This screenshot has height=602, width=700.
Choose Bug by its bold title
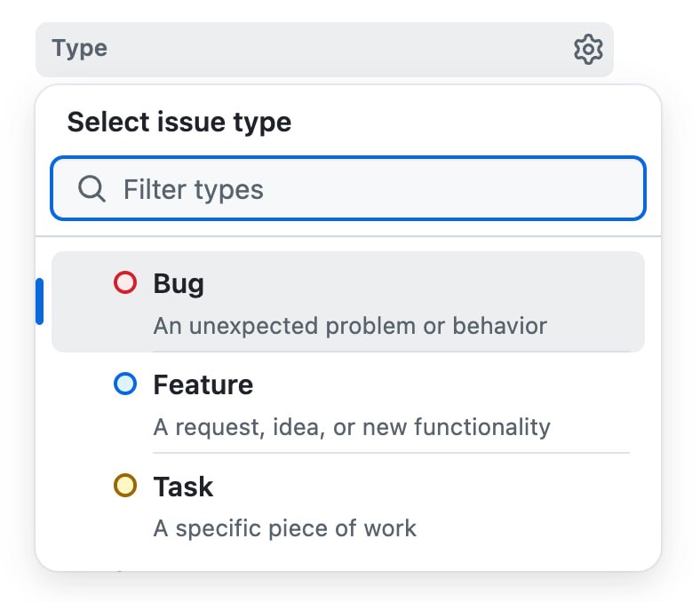(179, 284)
